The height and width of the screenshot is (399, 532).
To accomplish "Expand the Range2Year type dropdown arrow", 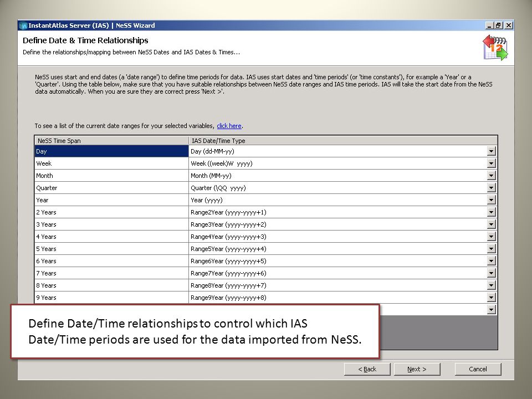I will [491, 212].
